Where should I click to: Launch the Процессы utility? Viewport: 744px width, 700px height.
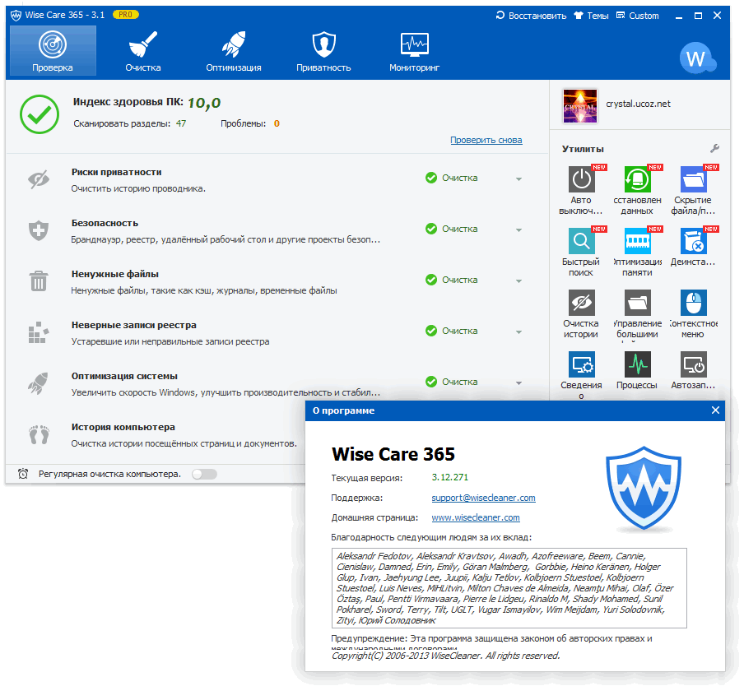(x=637, y=370)
